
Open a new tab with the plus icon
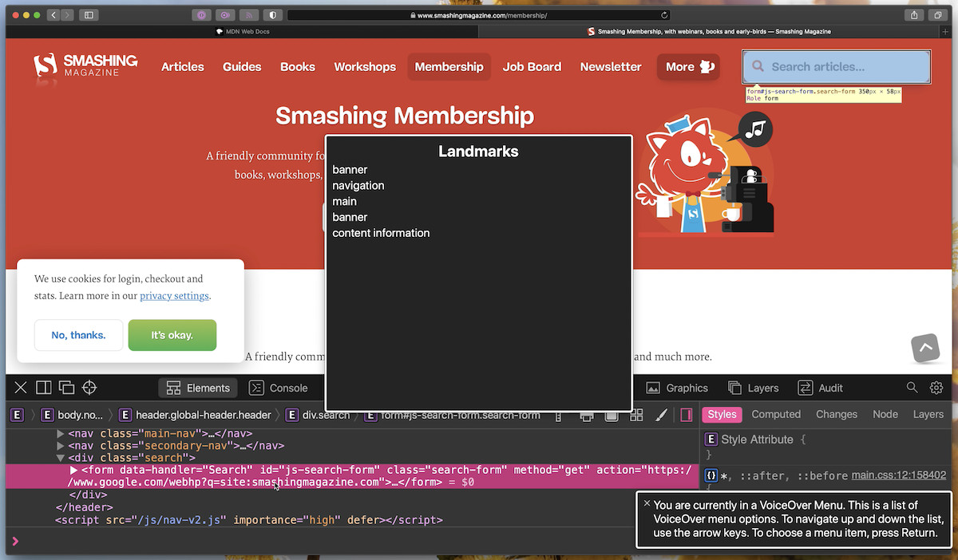pos(946,32)
